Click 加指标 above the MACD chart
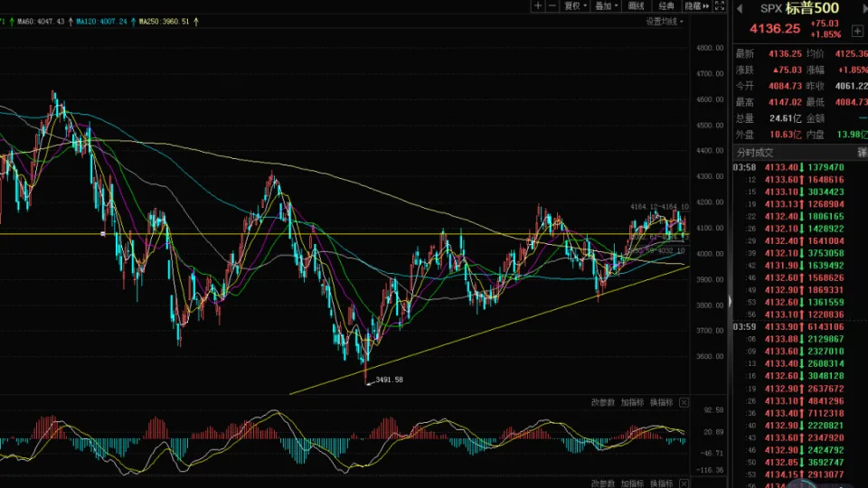Image resolution: width=868 pixels, height=488 pixels. (x=632, y=402)
